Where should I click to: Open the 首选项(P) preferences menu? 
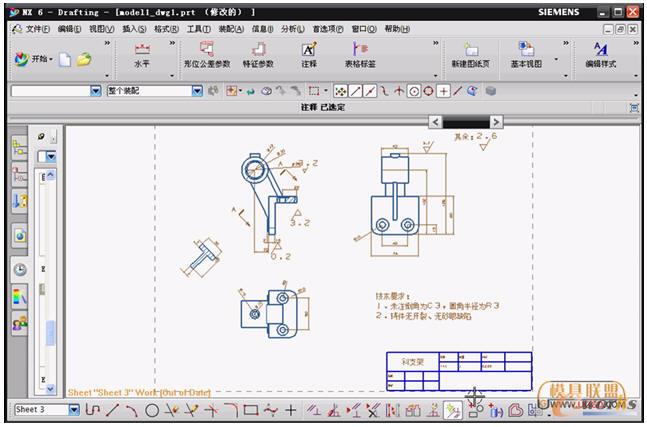326,29
